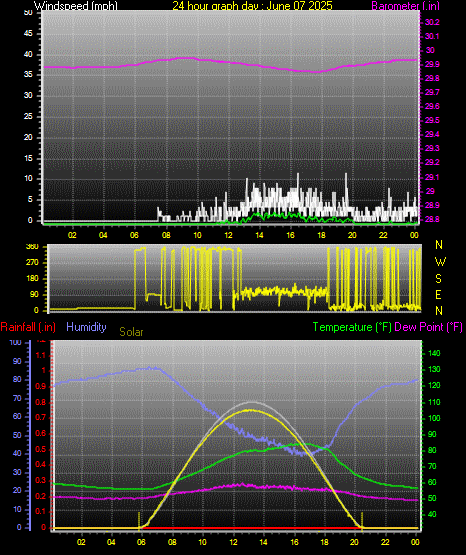Click the 20 hour tick on bottom chart
Screen dimensions: 466x555
(x=354, y=542)
